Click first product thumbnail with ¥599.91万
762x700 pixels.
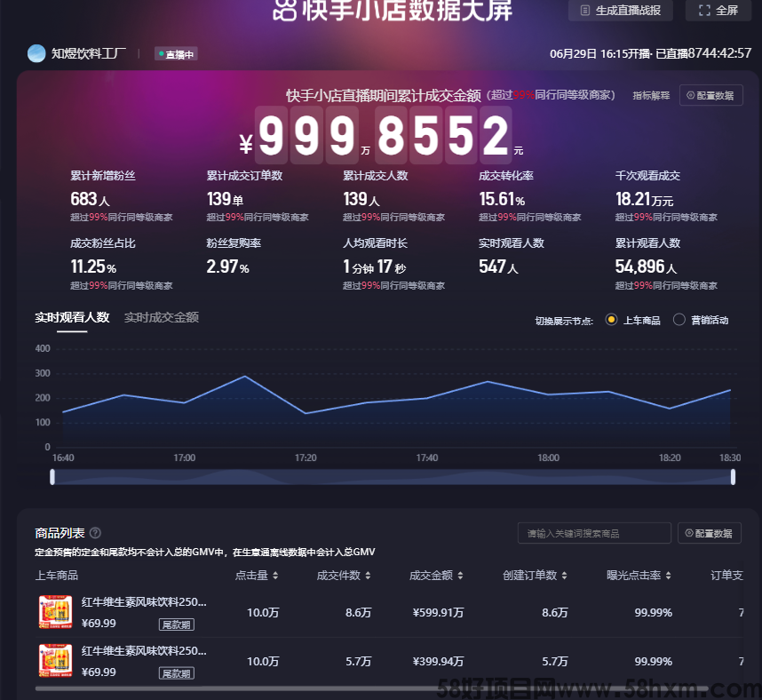(55, 612)
